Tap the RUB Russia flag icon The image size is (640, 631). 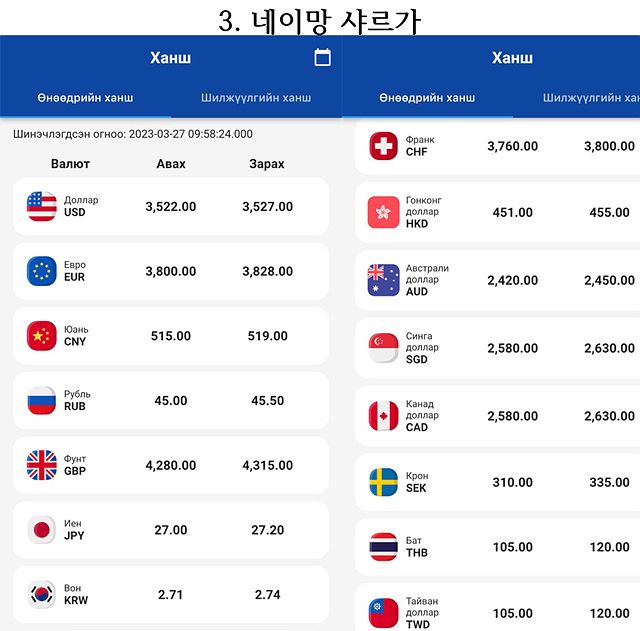42,400
